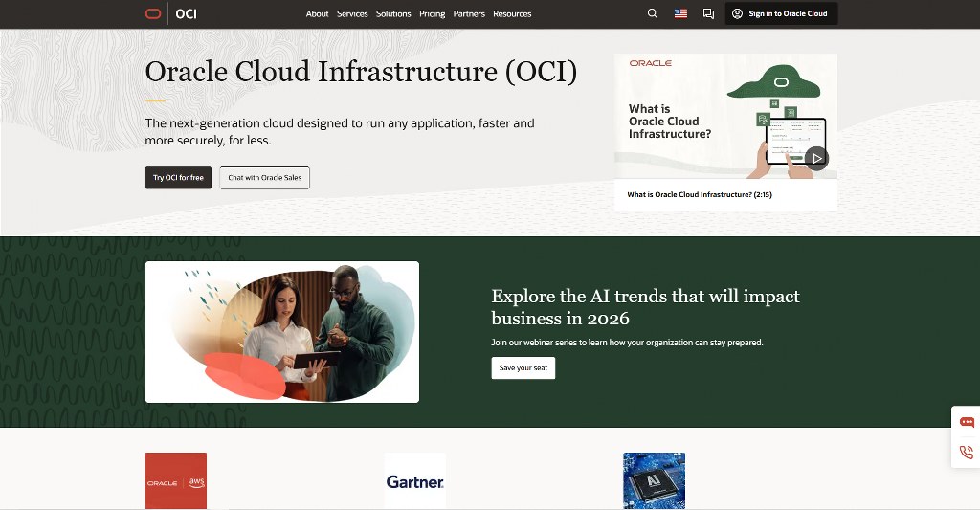Click the chat bubbles icon in header
Viewport: 980px width, 510px height.
click(x=708, y=13)
